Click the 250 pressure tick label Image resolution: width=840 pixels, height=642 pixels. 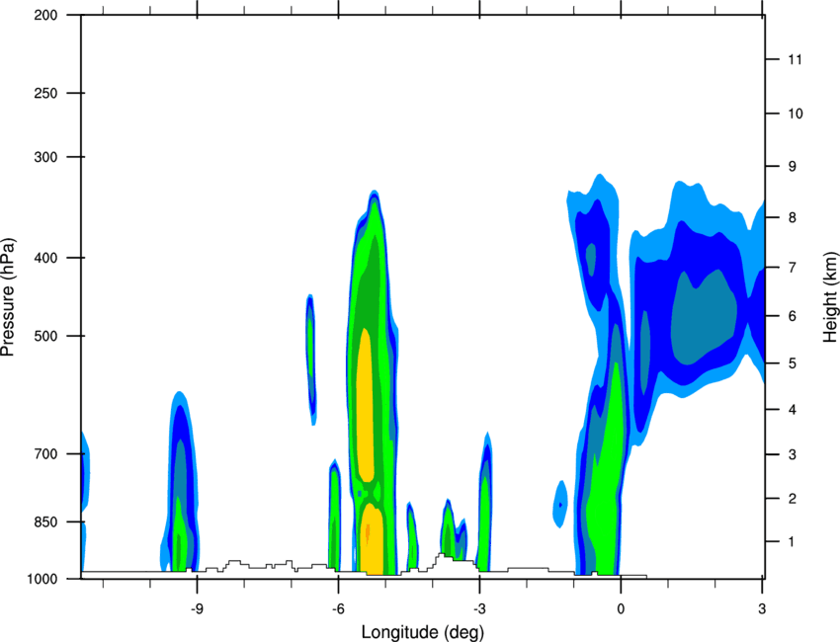(x=45, y=93)
